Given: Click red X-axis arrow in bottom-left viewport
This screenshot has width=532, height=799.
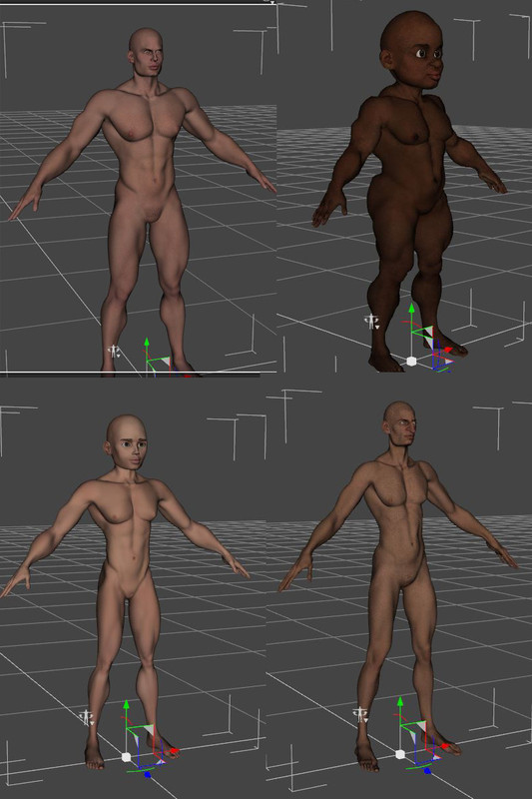Looking at the screenshot, I should [x=175, y=751].
